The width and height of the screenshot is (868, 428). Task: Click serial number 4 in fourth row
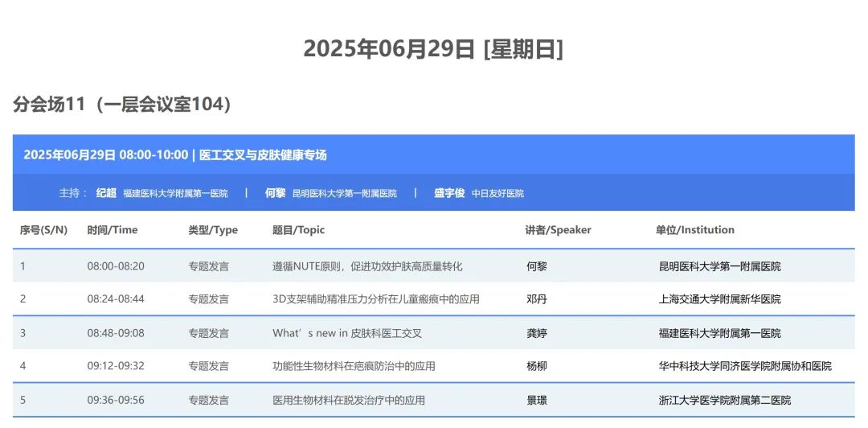click(x=23, y=366)
